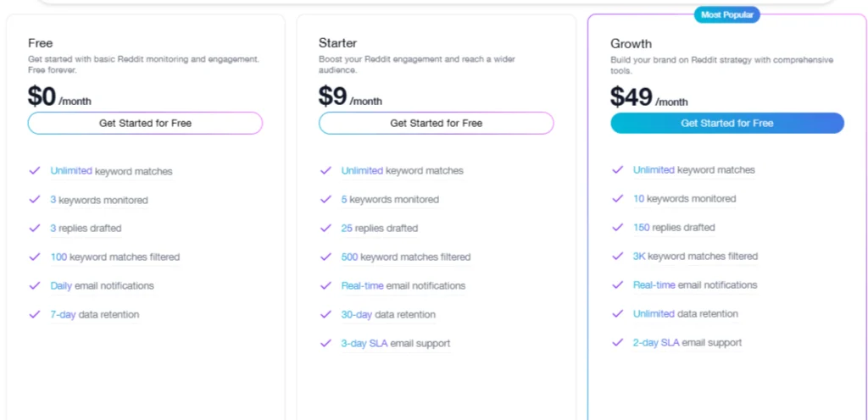
Task: Click the 30-day data retention feature text
Action: pyautogui.click(x=388, y=314)
